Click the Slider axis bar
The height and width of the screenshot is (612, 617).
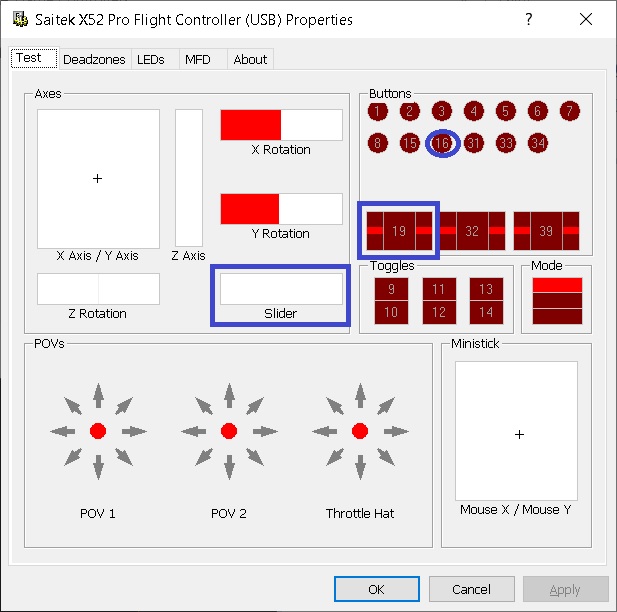click(281, 289)
